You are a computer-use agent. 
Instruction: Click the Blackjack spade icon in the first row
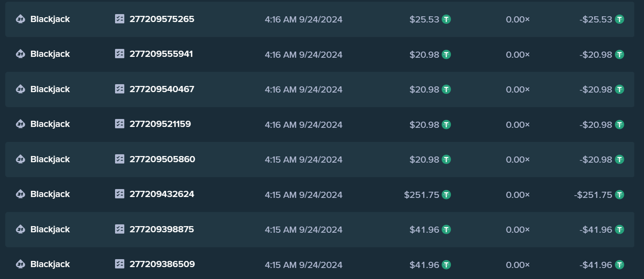pyautogui.click(x=20, y=19)
